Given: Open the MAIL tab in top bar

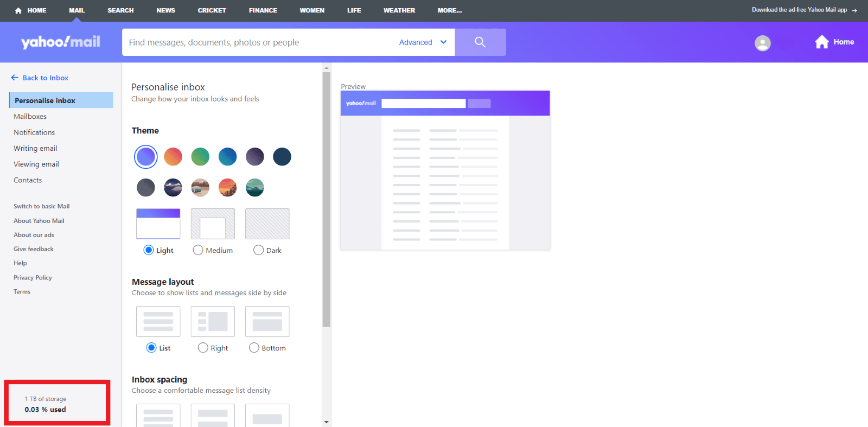Looking at the screenshot, I should pos(77,10).
